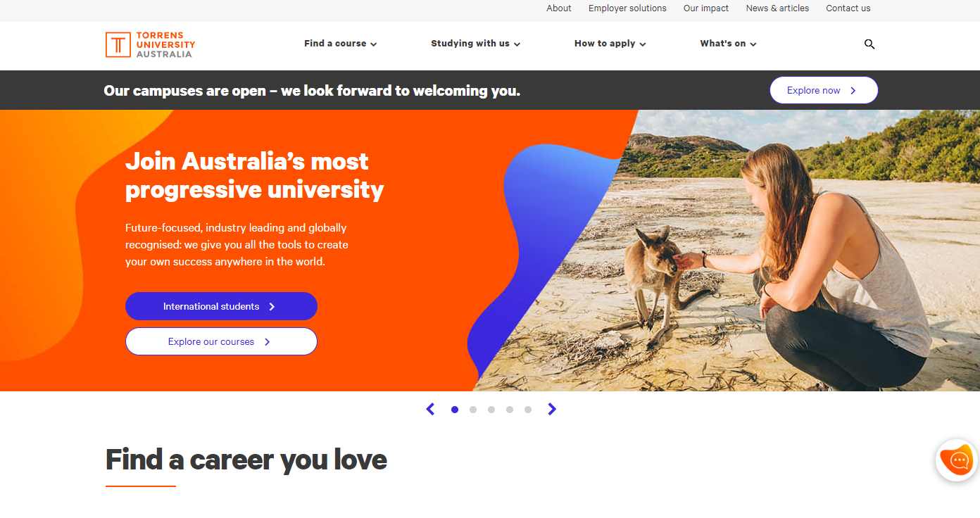The width and height of the screenshot is (980, 518).
Task: Open the What's on dropdown
Action: 729,44
